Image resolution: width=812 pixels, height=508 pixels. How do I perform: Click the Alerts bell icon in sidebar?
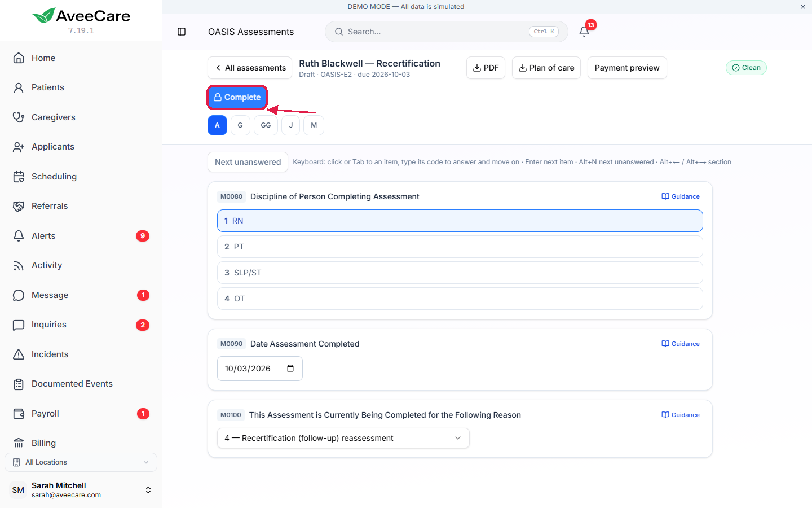[x=19, y=236]
